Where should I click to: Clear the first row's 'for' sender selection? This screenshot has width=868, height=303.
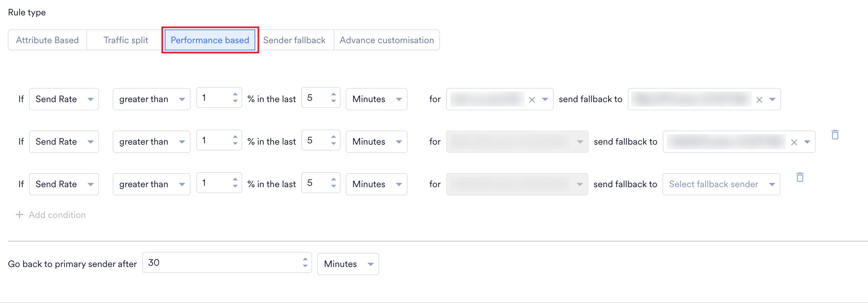532,100
